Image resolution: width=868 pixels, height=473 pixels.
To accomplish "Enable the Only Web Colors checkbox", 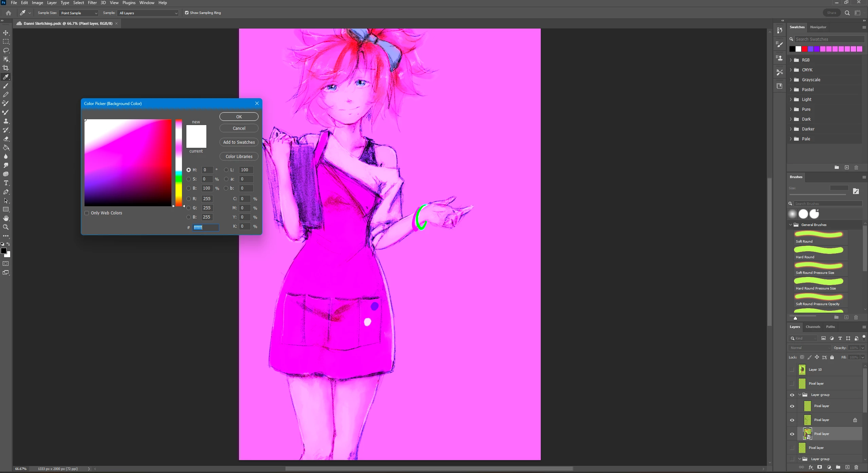I will coord(87,213).
